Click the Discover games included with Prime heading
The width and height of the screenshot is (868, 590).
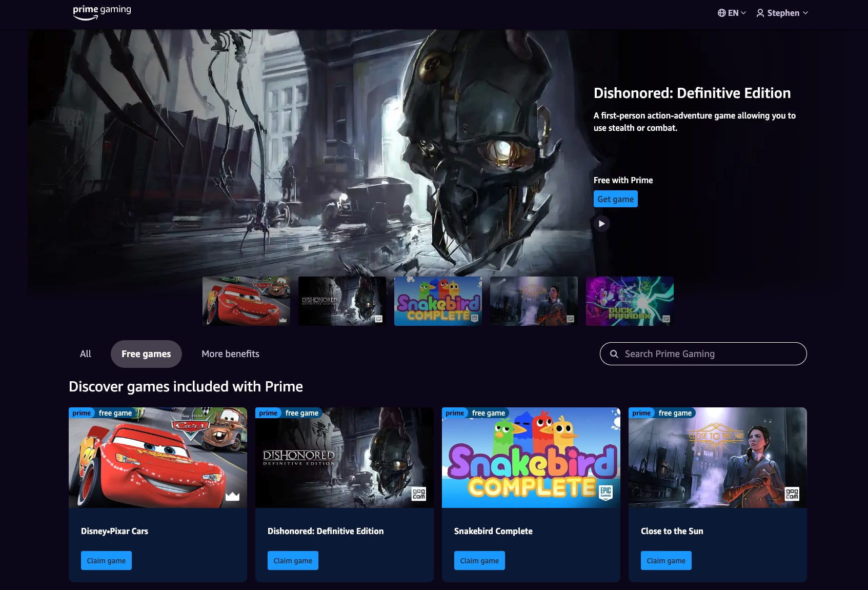[186, 386]
